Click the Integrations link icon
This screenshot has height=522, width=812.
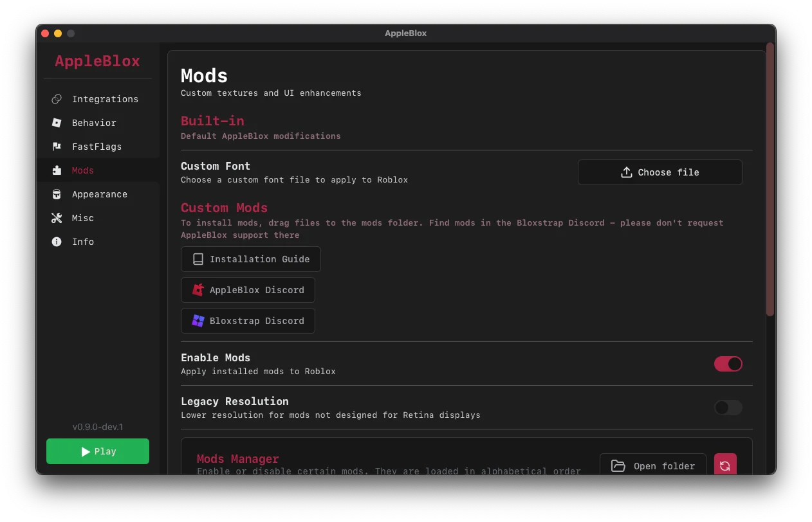pos(57,99)
